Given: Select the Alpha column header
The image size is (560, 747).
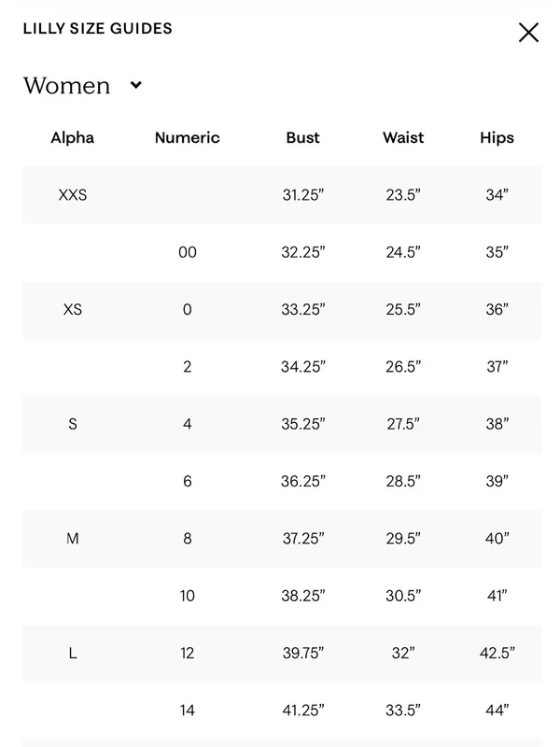Looking at the screenshot, I should click(x=73, y=137).
